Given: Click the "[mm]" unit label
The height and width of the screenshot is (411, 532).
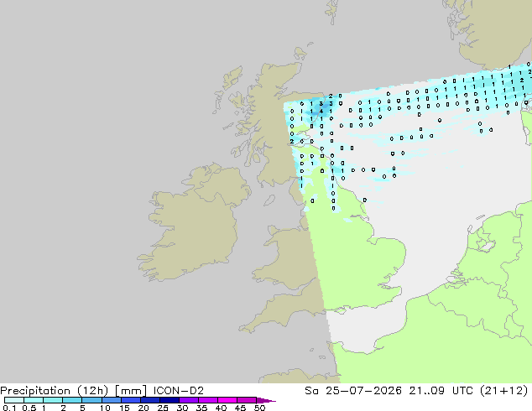Looking at the screenshot, I should [x=131, y=391].
